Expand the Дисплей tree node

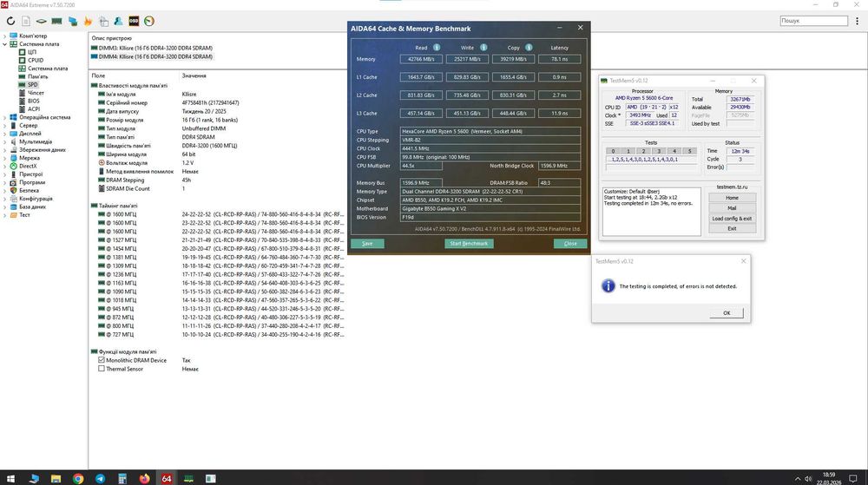pos(5,134)
